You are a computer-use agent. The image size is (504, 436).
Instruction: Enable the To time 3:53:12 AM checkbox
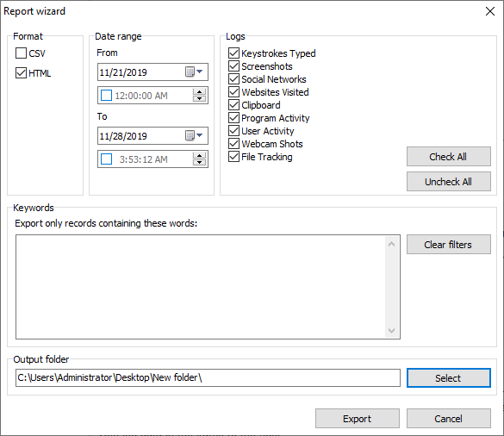click(x=106, y=159)
